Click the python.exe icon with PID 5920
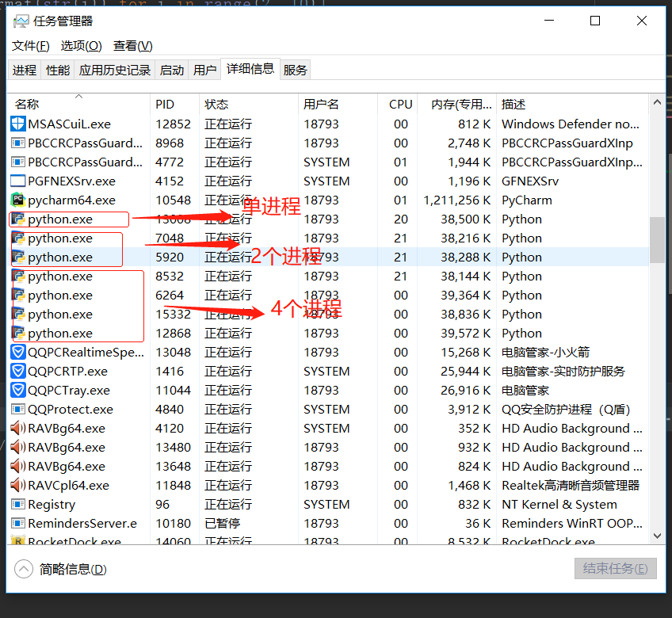Image resolution: width=672 pixels, height=618 pixels. coord(18,257)
